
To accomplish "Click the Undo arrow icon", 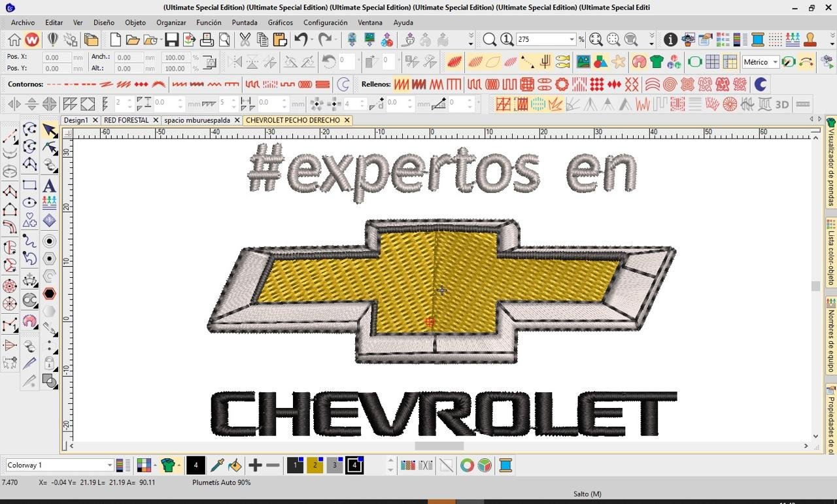I will click(300, 40).
